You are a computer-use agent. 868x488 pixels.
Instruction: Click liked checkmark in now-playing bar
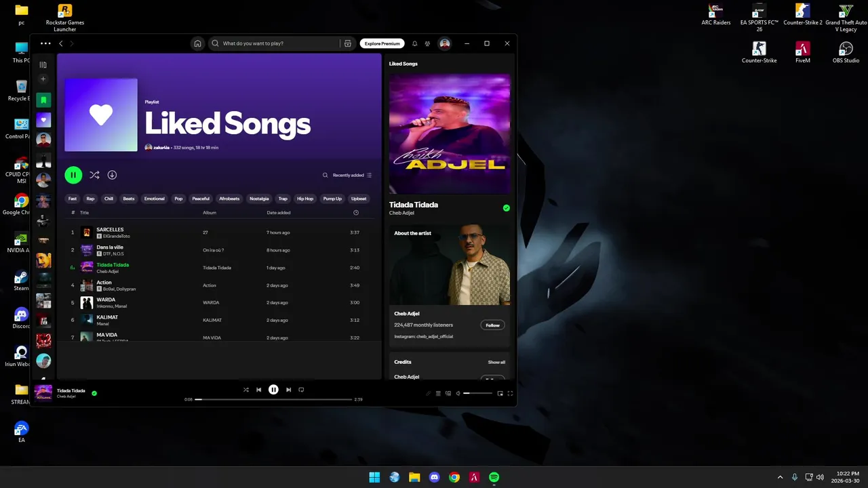click(x=94, y=393)
